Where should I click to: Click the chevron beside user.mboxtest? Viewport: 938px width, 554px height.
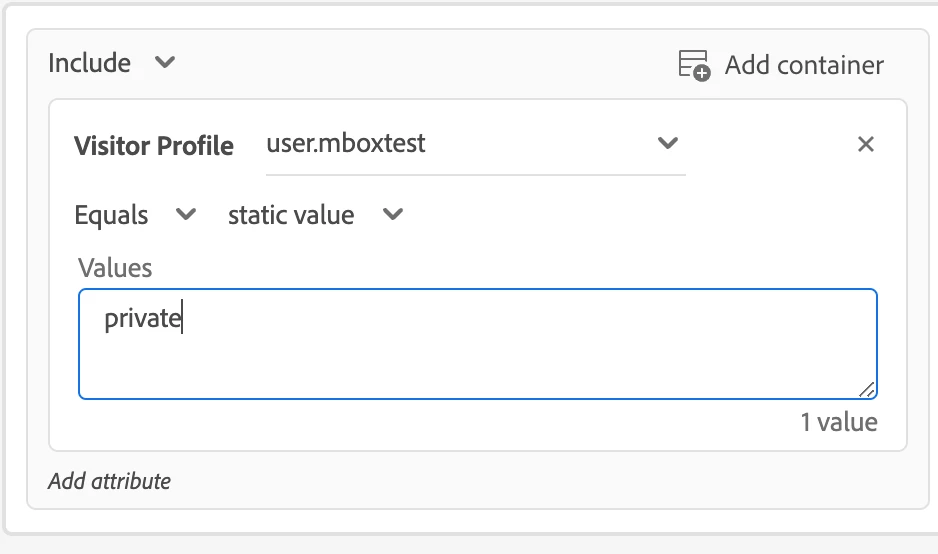[x=667, y=143]
